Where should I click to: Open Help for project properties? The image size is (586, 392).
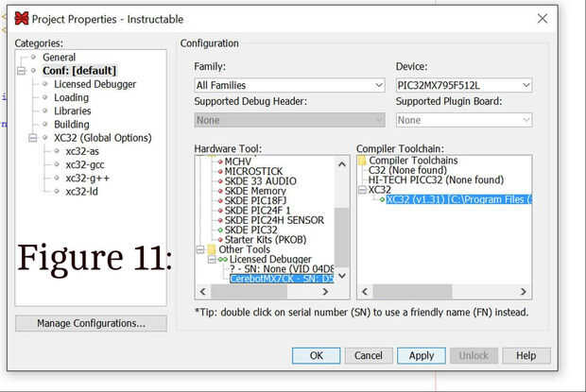[x=526, y=355]
